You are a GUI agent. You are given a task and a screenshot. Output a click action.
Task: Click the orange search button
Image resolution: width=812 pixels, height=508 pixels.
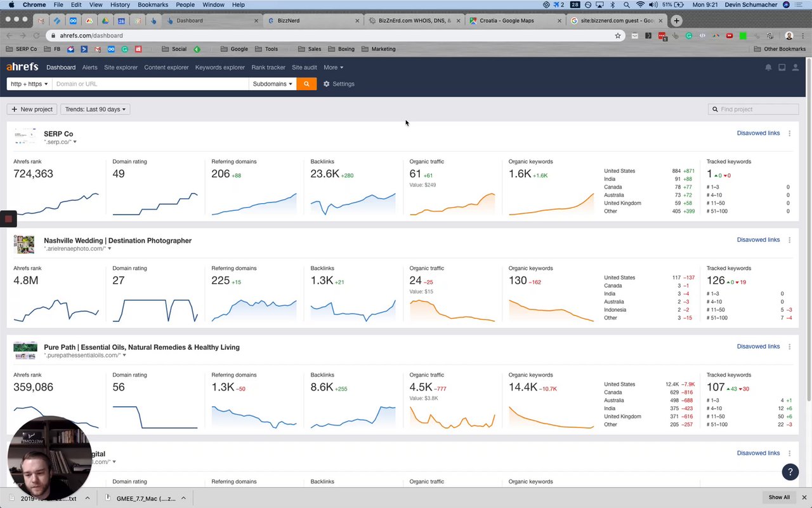click(x=306, y=84)
